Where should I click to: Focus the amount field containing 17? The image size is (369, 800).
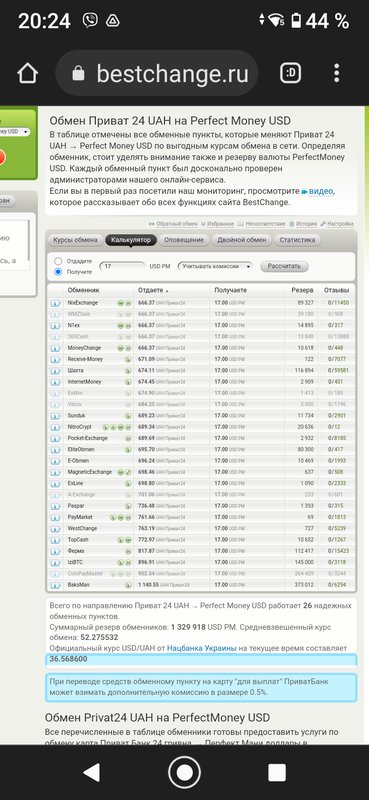122,266
